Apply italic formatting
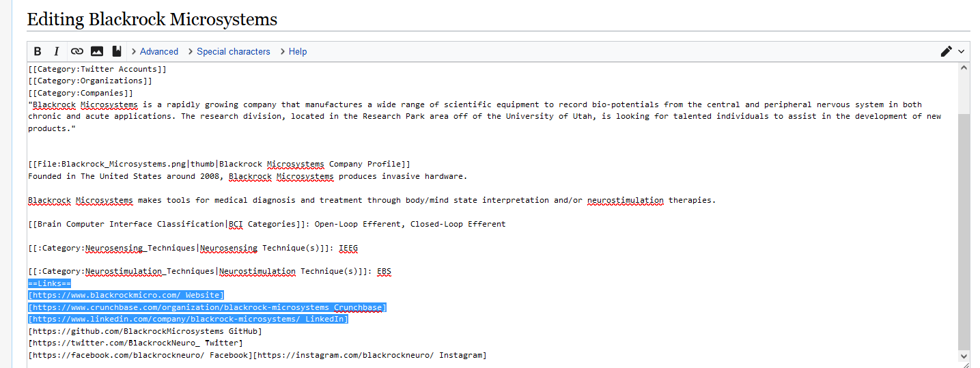The height and width of the screenshot is (368, 980). (57, 51)
